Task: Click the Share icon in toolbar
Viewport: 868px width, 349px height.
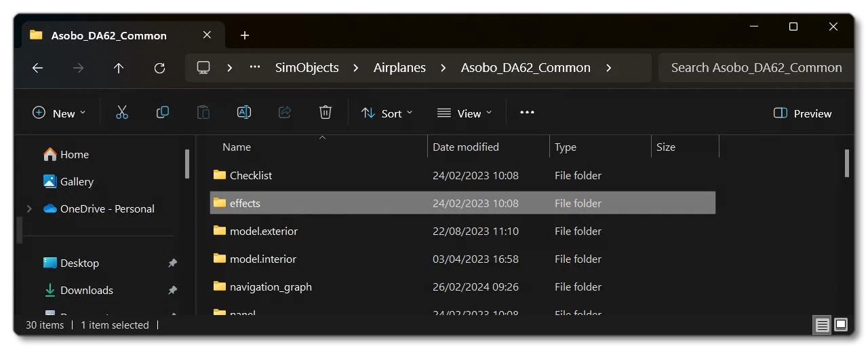Action: click(x=285, y=113)
